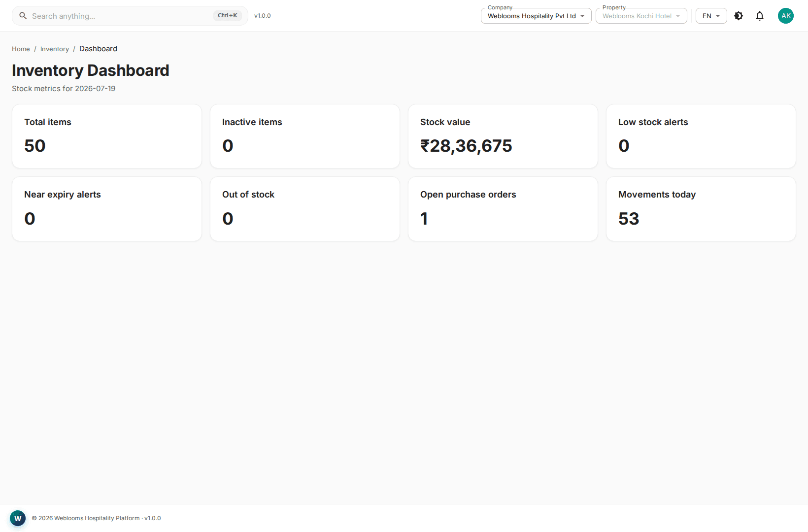Click 'Stock metrics for 2026-07-19' subtitle

click(64, 89)
